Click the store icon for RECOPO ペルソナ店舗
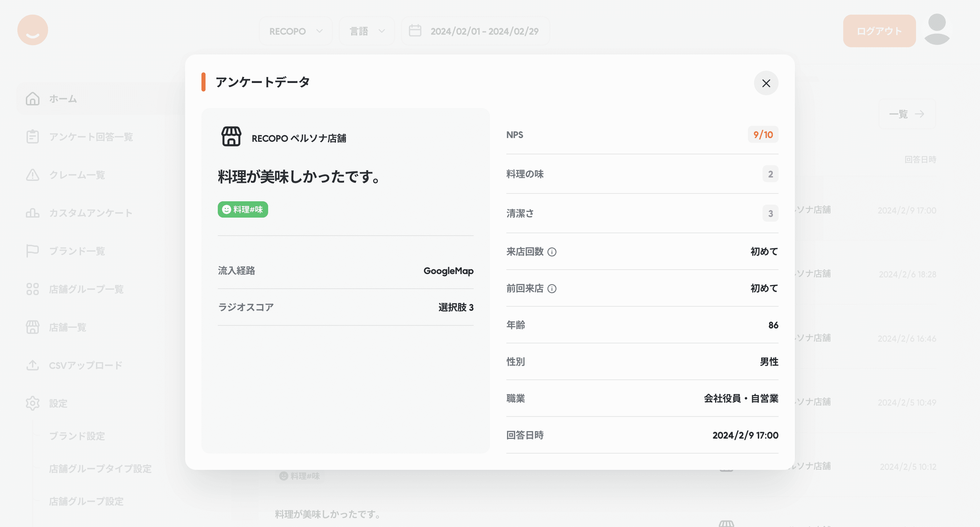 point(231,137)
